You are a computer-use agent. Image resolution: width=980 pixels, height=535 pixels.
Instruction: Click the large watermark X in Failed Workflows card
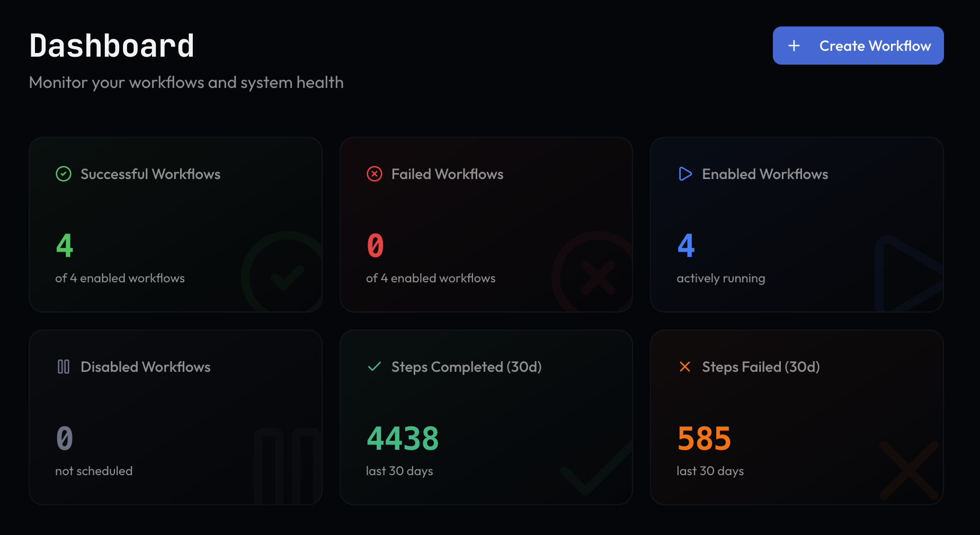(594, 275)
